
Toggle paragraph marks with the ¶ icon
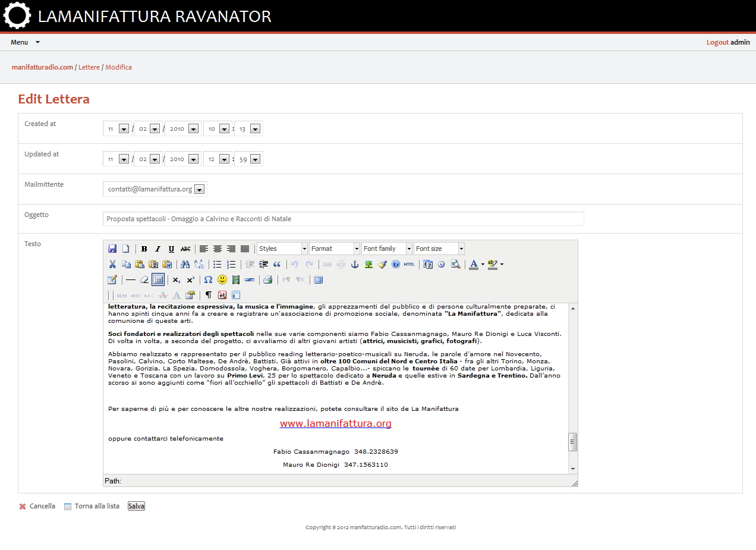coord(207,294)
